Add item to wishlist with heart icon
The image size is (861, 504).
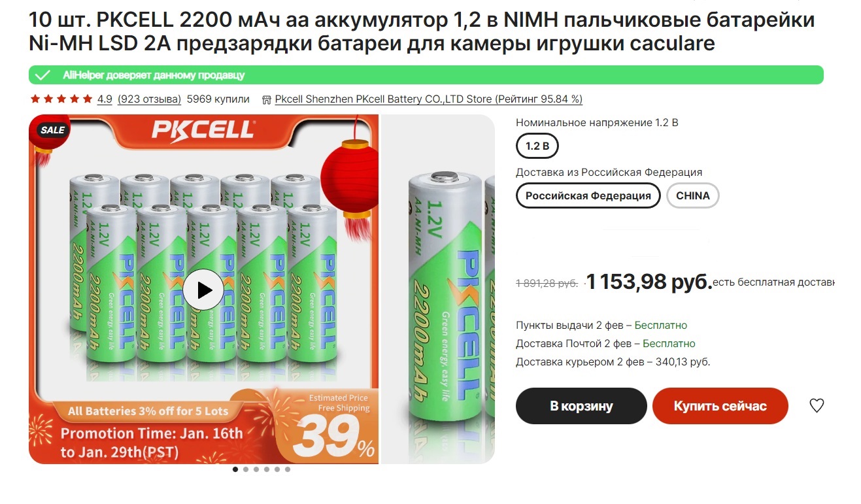click(x=817, y=405)
